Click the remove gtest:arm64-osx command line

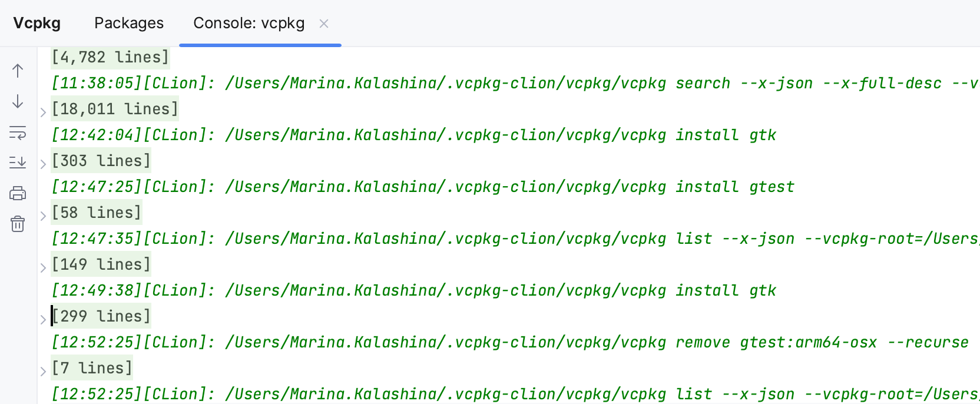tap(510, 342)
